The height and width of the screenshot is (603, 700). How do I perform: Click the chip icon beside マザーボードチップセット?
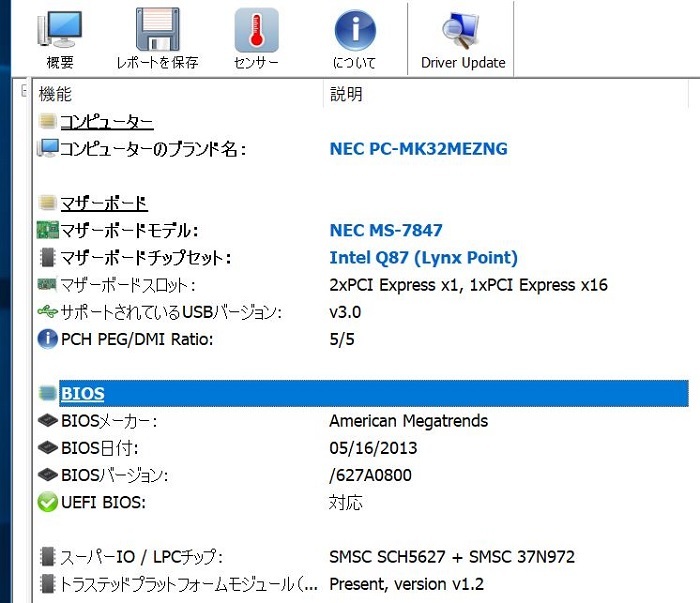(x=47, y=257)
